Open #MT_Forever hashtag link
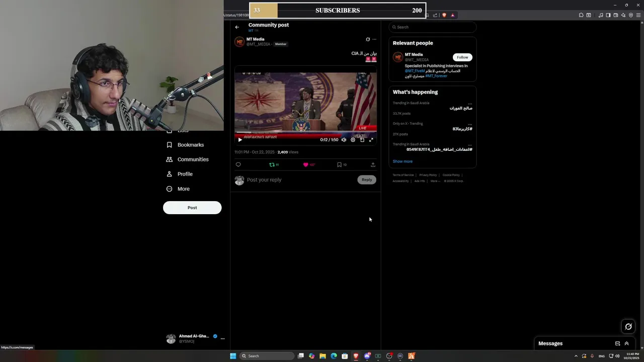The height and width of the screenshot is (362, 644). [436, 76]
